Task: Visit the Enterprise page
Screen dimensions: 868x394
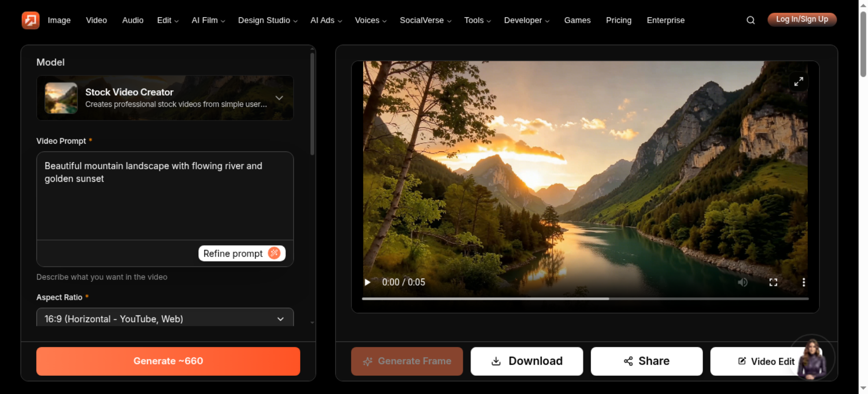Action: click(x=666, y=20)
